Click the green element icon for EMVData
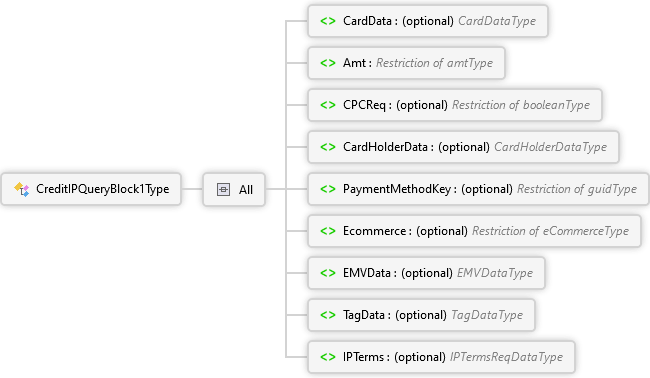The height and width of the screenshot is (378, 650). tap(327, 273)
